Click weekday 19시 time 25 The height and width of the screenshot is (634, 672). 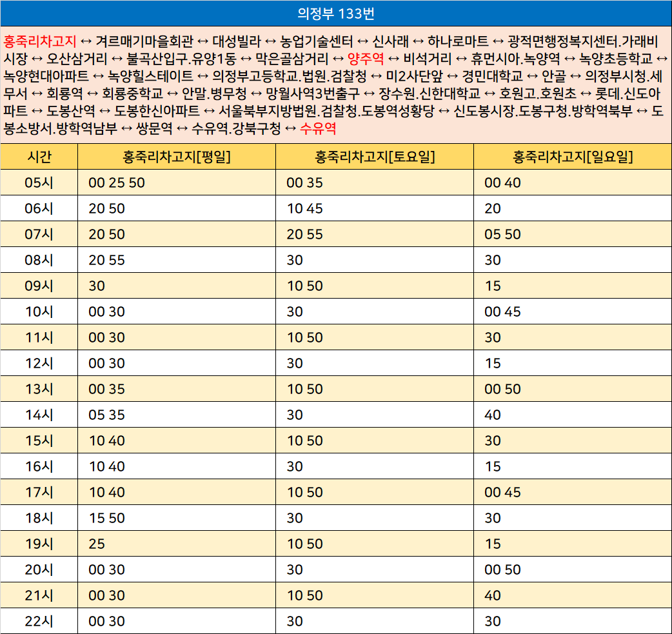pos(97,544)
